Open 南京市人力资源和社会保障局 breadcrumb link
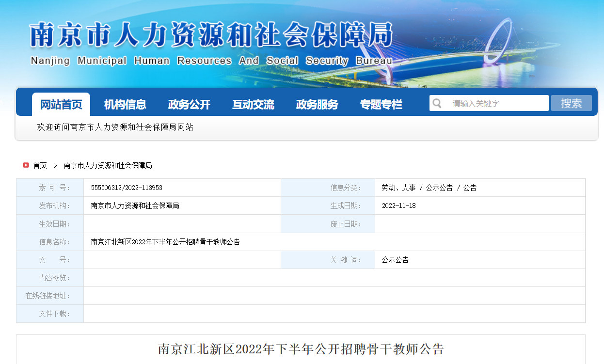 [x=108, y=165]
